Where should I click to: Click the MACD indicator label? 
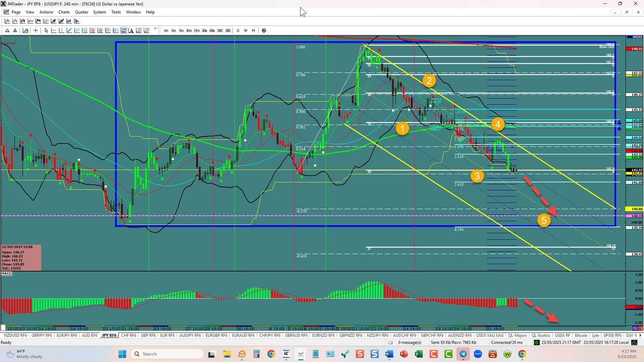click(6, 273)
